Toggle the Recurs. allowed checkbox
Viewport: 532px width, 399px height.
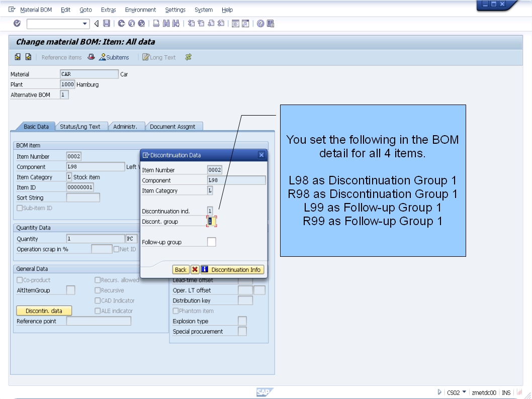tap(98, 280)
